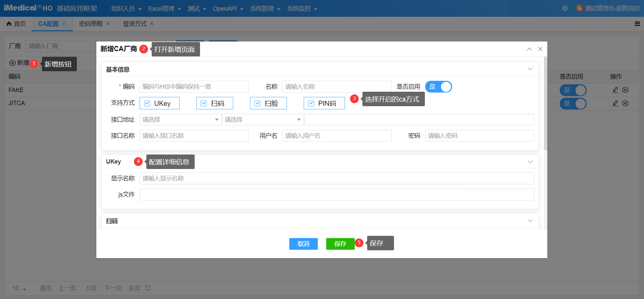Go to 下一页 in pagination

[x=113, y=288]
